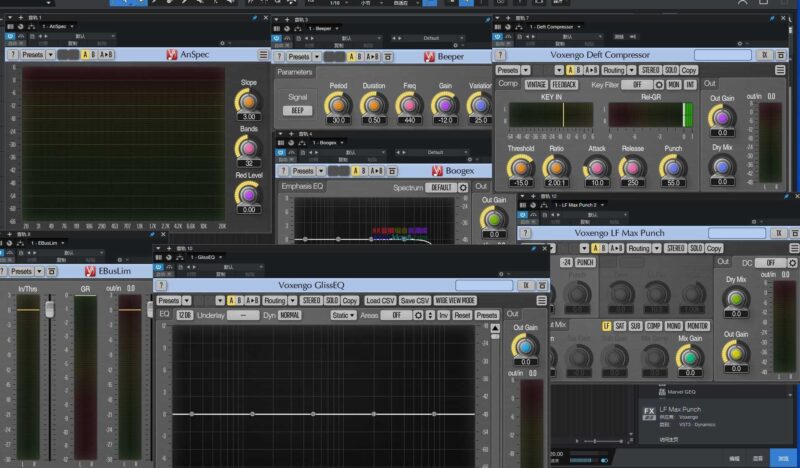800x468 pixels.
Task: Open the GlissEQ hamburger menu
Action: tap(541, 301)
